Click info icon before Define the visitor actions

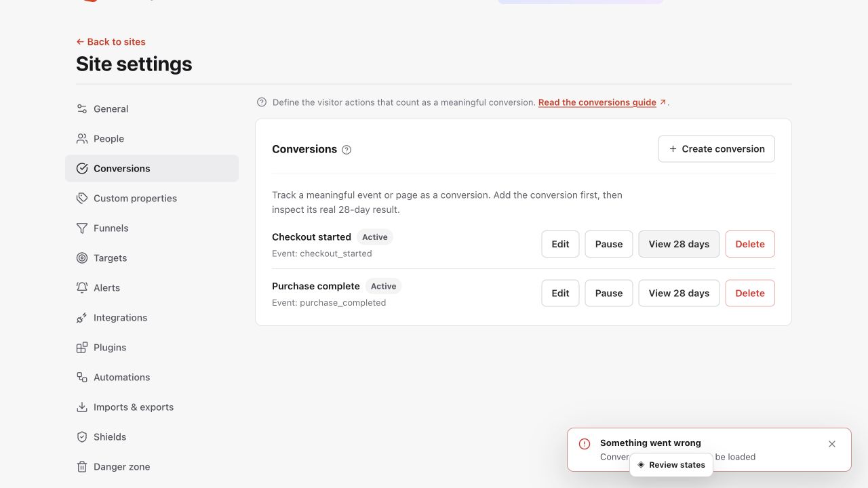tap(262, 102)
